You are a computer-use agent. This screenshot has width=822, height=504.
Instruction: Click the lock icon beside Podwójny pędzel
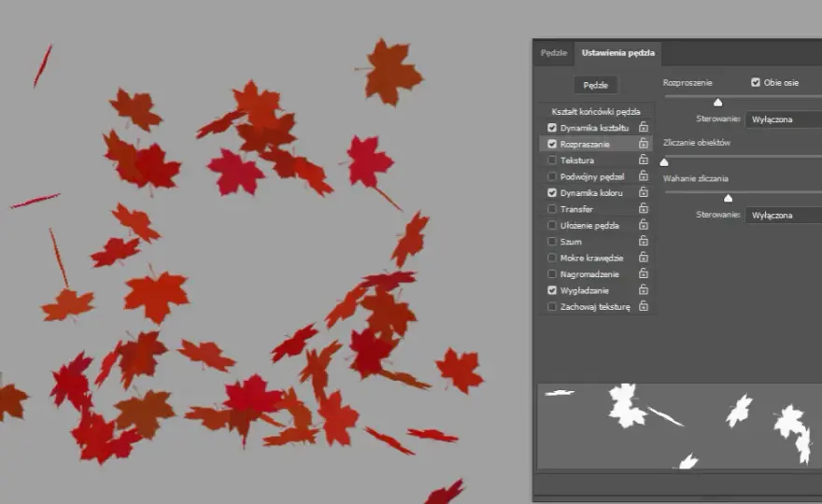tap(644, 176)
